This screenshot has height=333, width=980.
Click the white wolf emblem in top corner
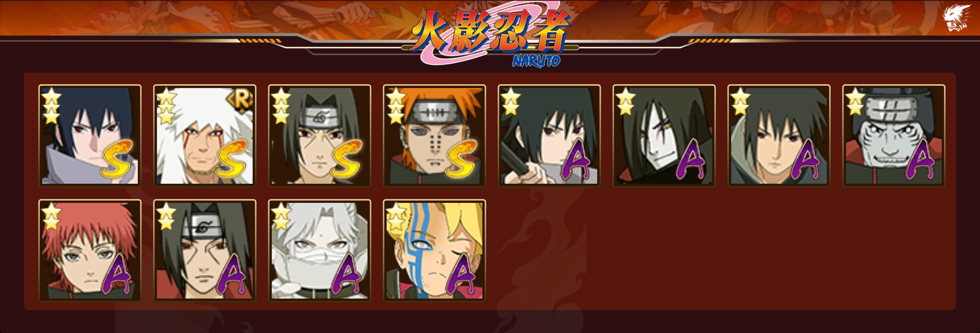(x=956, y=18)
